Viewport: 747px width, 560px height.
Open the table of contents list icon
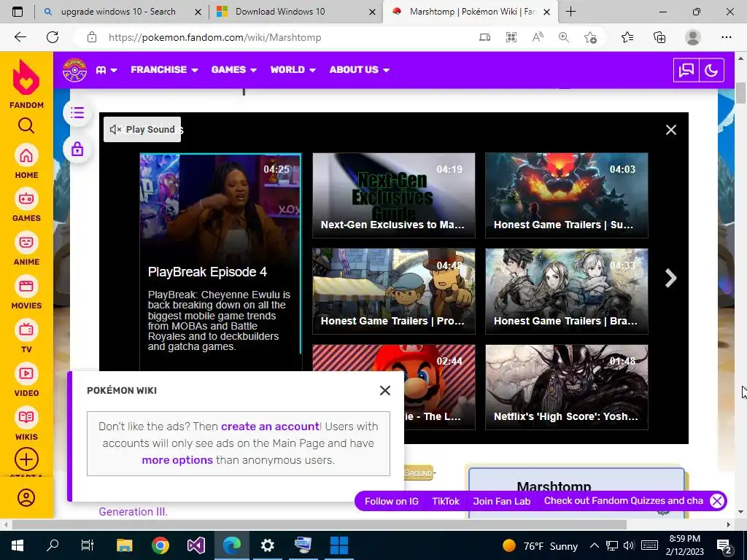coord(77,113)
